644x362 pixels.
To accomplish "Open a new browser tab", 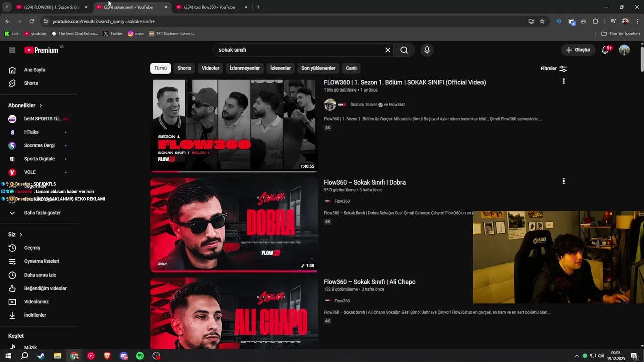I will click(258, 7).
